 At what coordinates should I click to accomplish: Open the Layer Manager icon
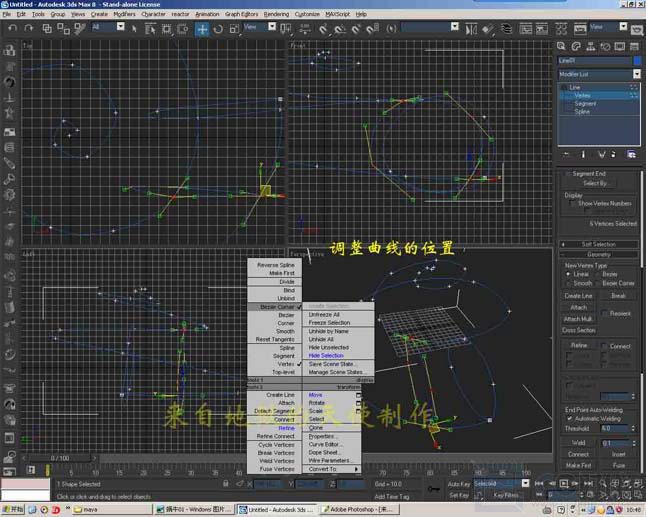[x=506, y=29]
